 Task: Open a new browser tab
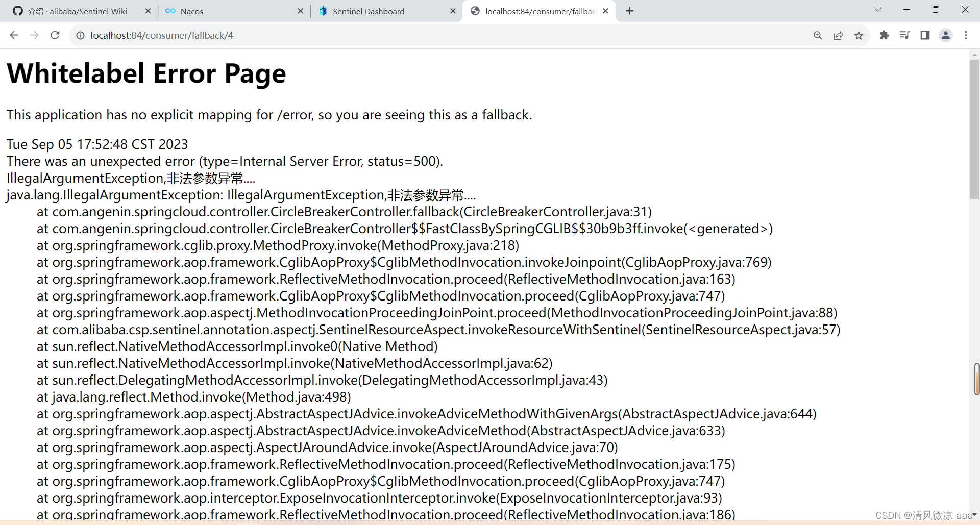[629, 11]
